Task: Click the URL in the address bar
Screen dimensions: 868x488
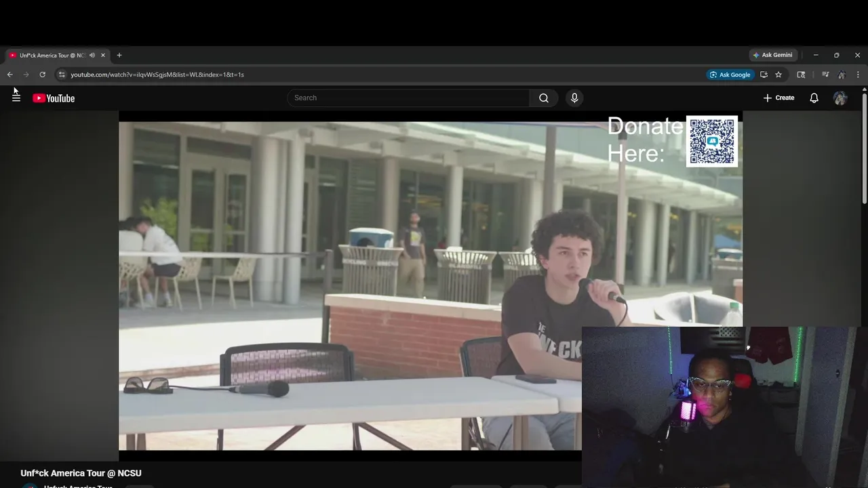Action: 157,75
